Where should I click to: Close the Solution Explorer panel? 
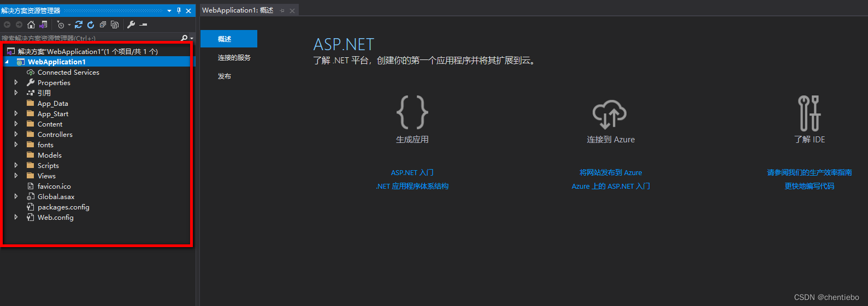click(188, 11)
